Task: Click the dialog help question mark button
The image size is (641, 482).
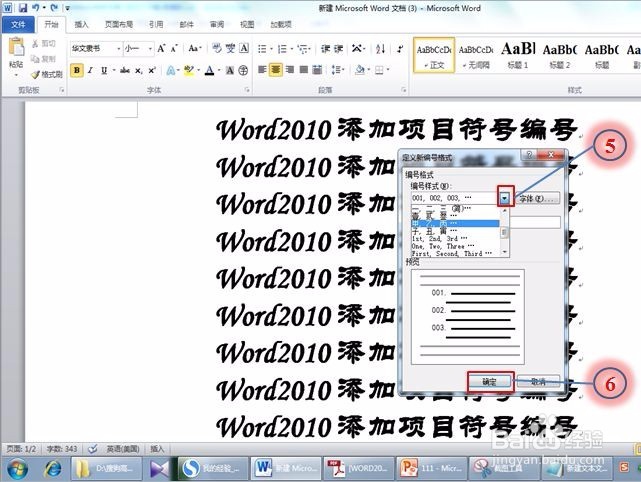Action: coord(529,155)
